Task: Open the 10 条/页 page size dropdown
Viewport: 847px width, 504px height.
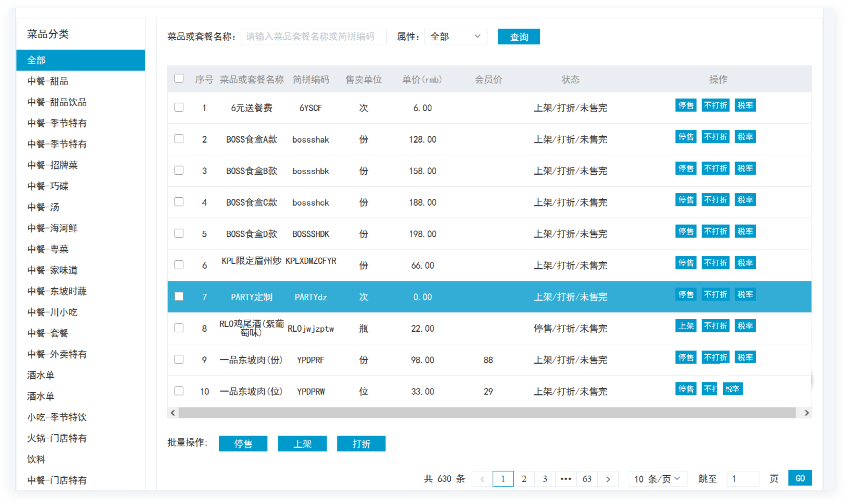Action: coord(658,479)
